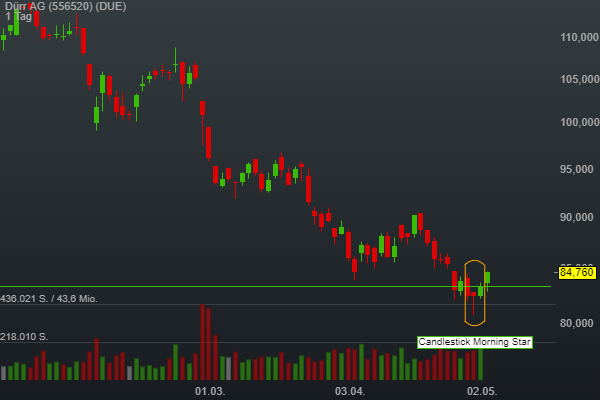Click the 436.021 S. / 43,6 Mio. volume label
600x400 pixels.
pyautogui.click(x=49, y=299)
